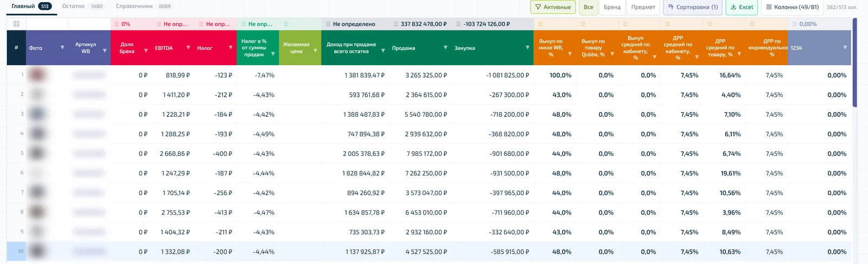Open Налог в % от суммы продаж filter
This screenshot has width=868, height=264.
tap(273, 54)
